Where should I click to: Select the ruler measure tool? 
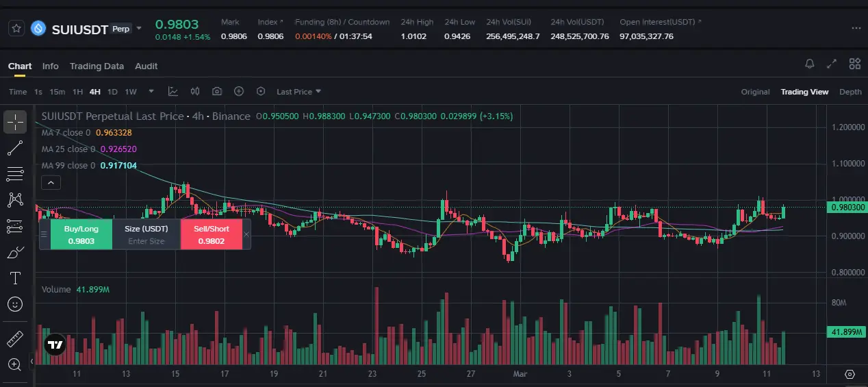[x=14, y=338]
